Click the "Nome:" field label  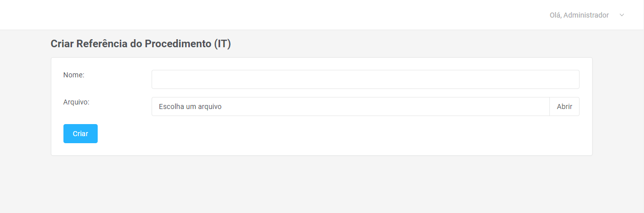[x=74, y=75]
